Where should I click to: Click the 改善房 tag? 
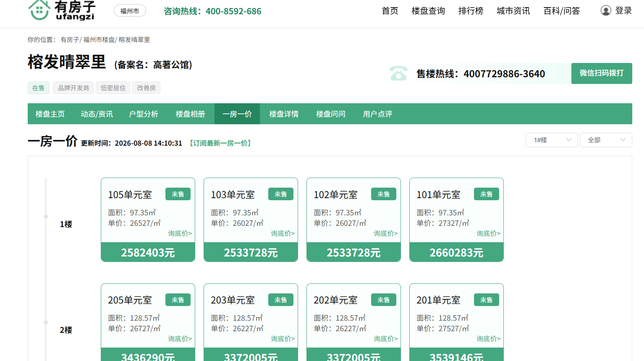[147, 88]
